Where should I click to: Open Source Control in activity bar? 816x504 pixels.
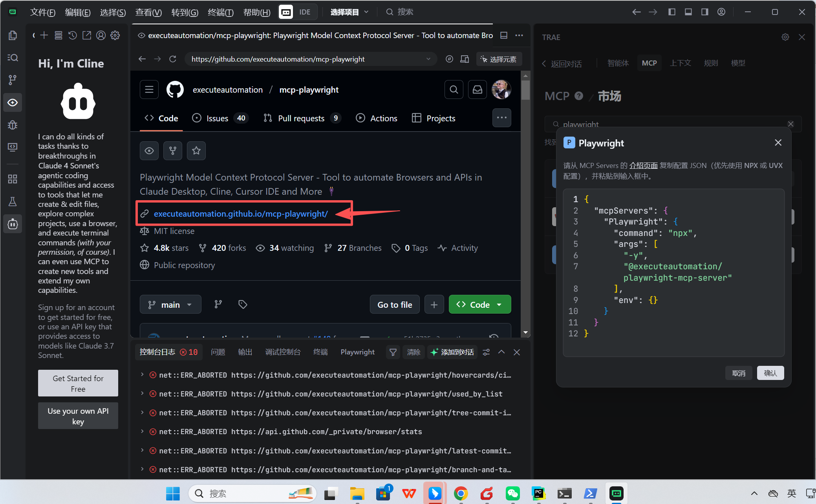pos(13,80)
